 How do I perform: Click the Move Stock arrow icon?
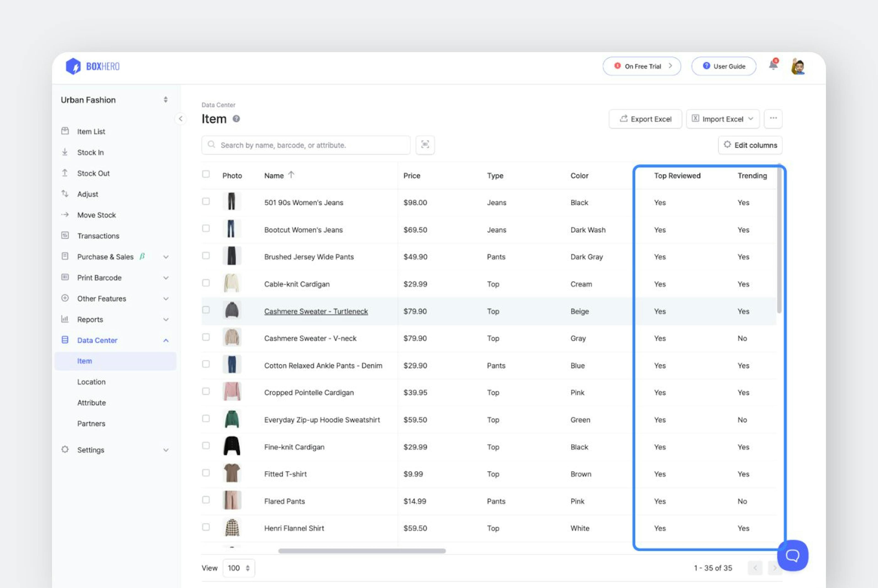[65, 215]
